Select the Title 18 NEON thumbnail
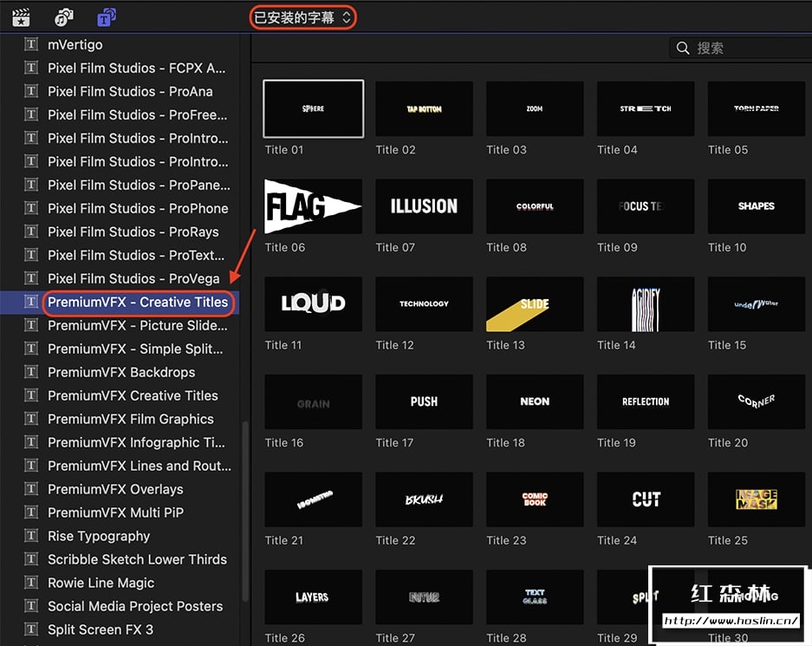Viewport: 812px width, 646px height. (x=535, y=401)
